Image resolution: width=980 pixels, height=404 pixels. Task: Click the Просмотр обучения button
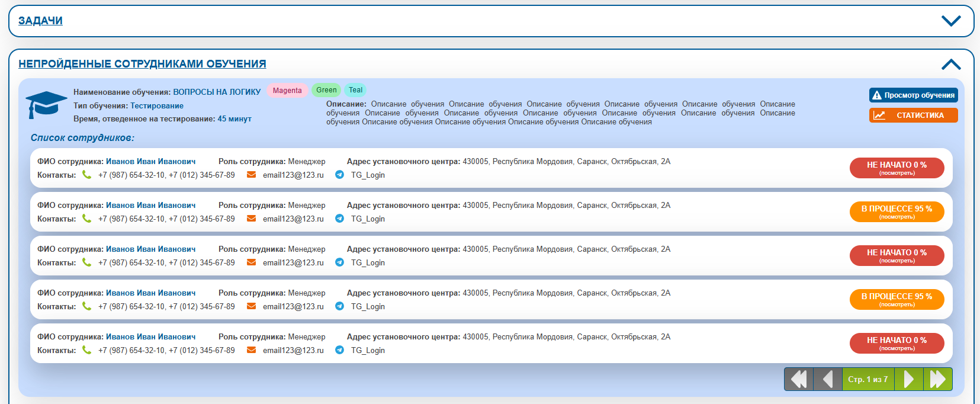tap(913, 95)
